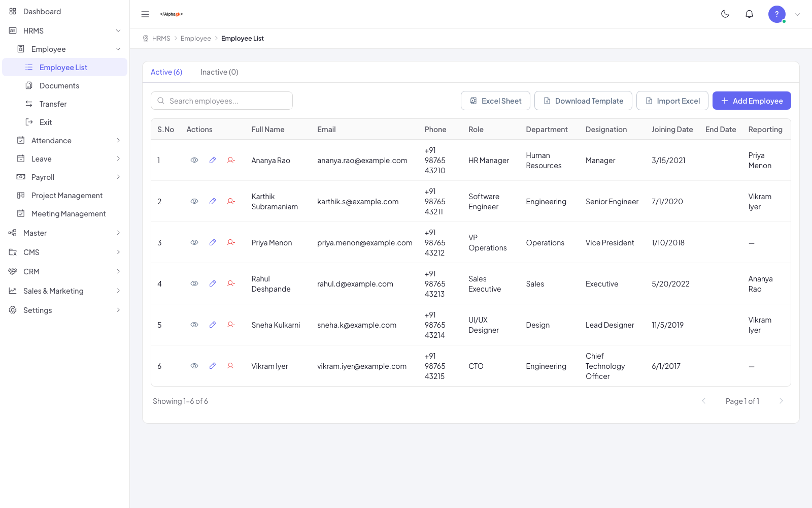
Task: View Vikram Iyer's details eye icon
Action: (x=194, y=366)
